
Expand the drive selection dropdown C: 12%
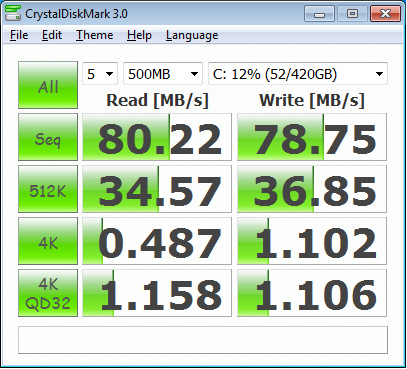pos(298,74)
